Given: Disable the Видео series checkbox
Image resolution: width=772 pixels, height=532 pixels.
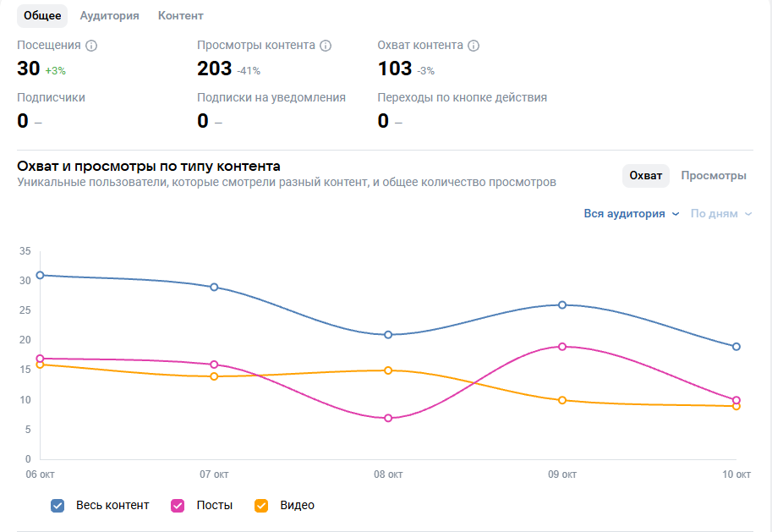Looking at the screenshot, I should [x=261, y=506].
